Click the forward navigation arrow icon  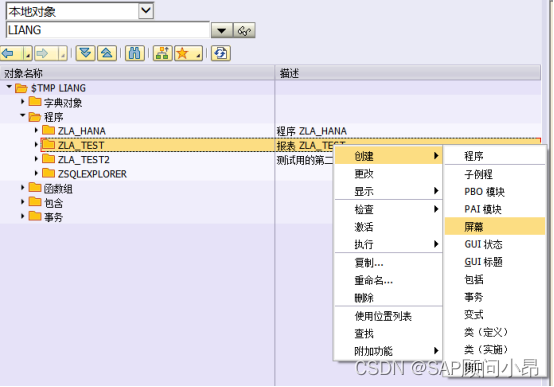[43, 53]
